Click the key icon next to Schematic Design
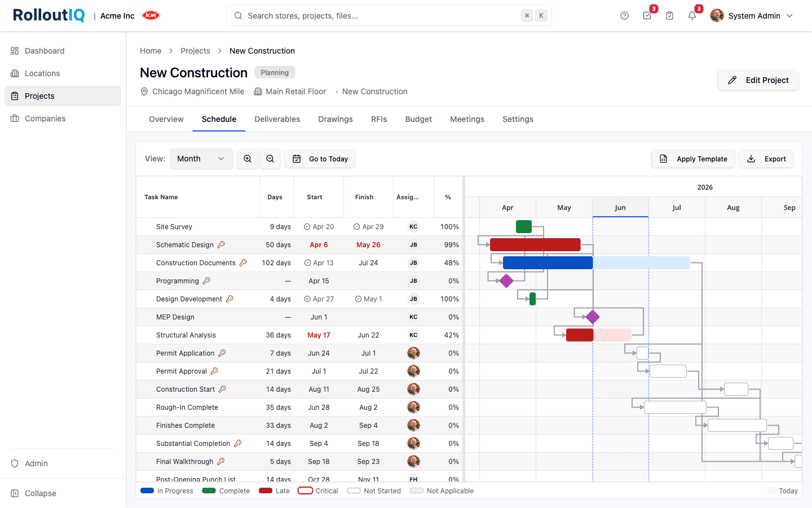This screenshot has width=812, height=508. tap(221, 245)
